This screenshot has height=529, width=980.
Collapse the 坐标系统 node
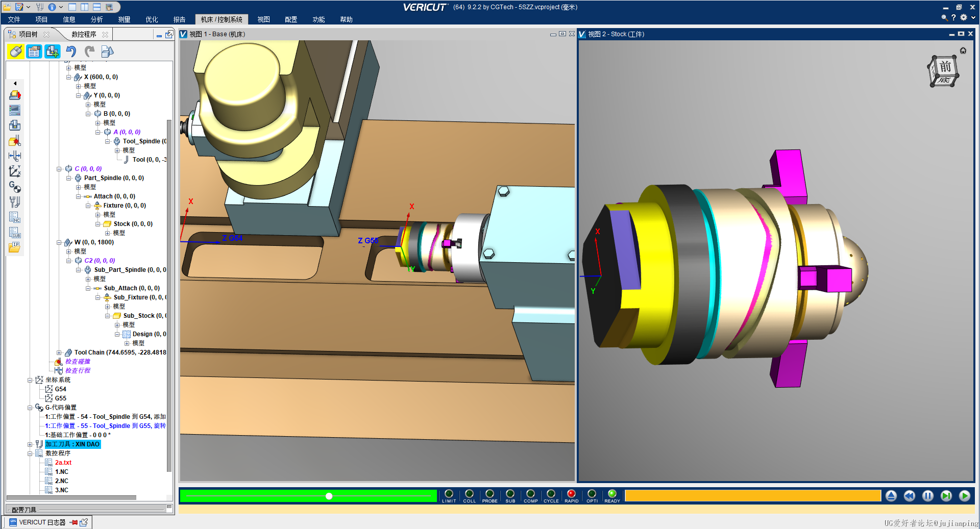pyautogui.click(x=30, y=380)
